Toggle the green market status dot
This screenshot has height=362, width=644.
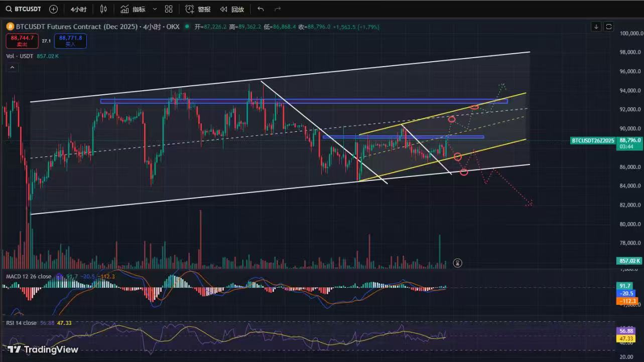(x=187, y=27)
